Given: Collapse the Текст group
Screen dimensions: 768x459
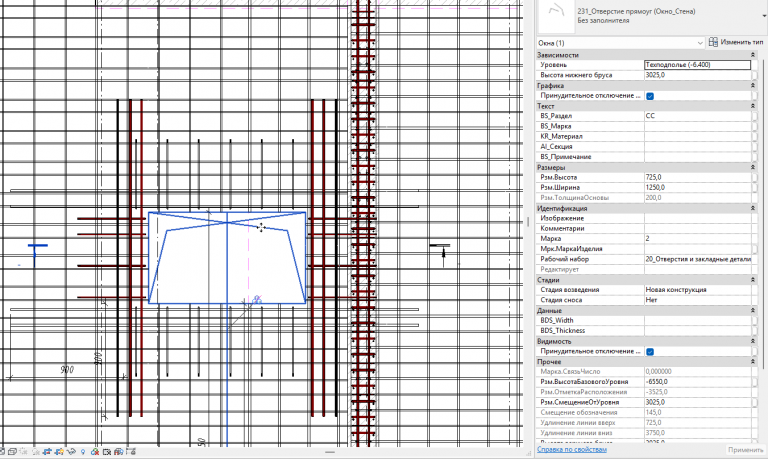Looking at the screenshot, I should tap(753, 106).
